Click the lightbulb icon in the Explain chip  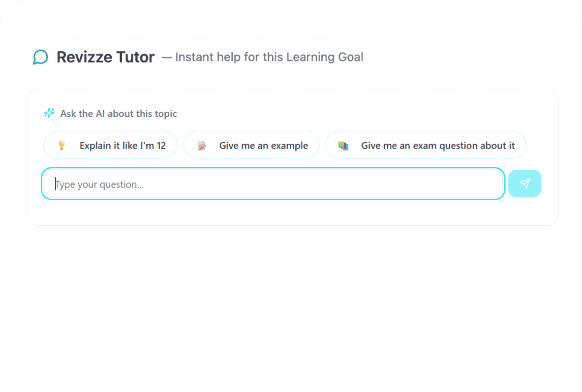click(61, 145)
